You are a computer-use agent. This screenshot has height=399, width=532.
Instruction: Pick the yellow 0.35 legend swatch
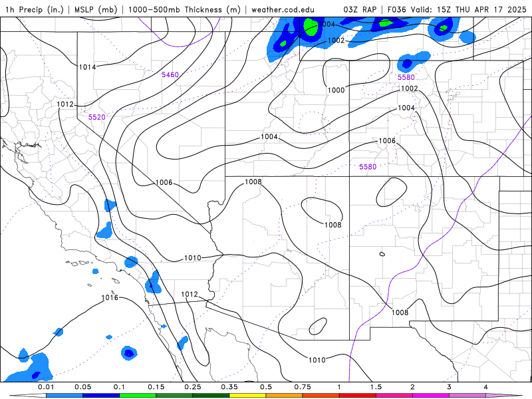tap(247, 396)
